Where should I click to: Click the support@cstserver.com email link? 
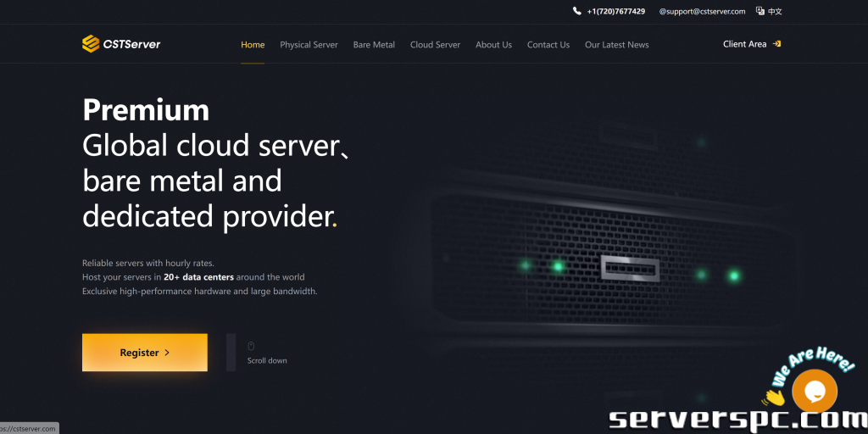(x=702, y=11)
